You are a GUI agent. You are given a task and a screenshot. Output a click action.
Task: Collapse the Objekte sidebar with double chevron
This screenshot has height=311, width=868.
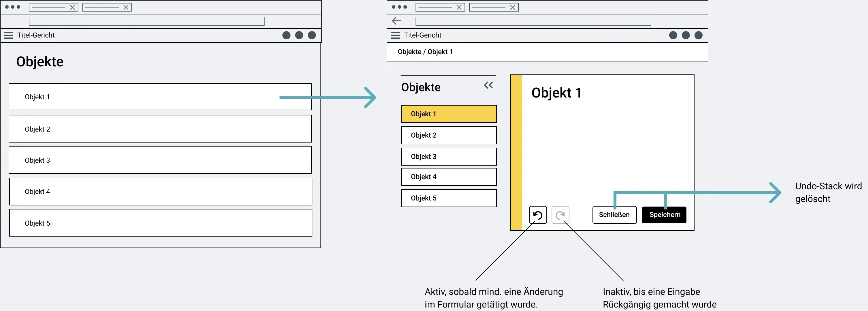[x=488, y=85]
